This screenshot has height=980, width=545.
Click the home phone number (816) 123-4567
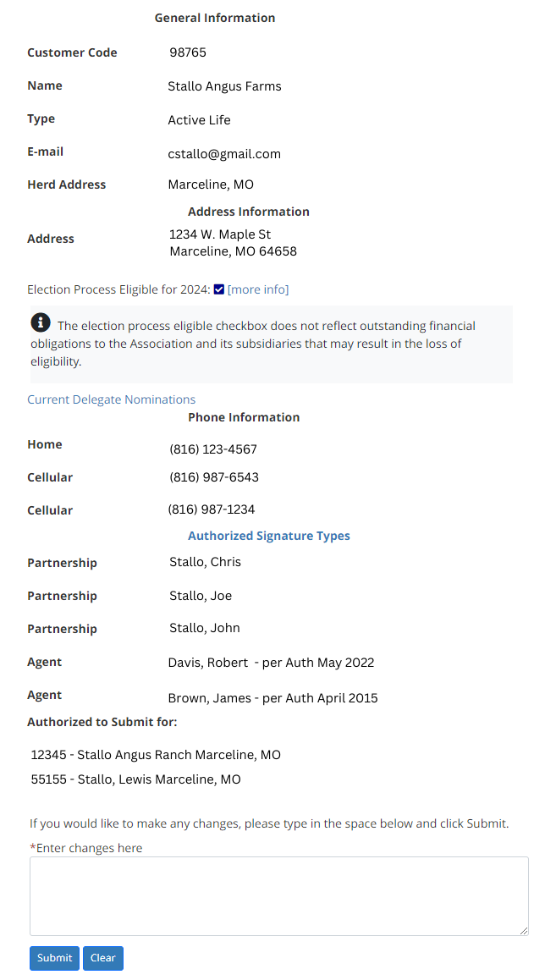pos(213,449)
